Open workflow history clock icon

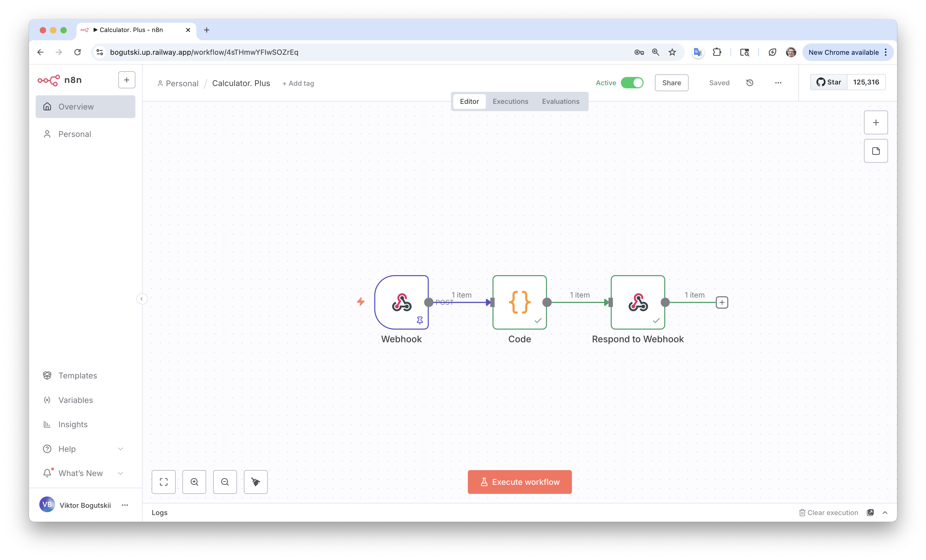750,83
